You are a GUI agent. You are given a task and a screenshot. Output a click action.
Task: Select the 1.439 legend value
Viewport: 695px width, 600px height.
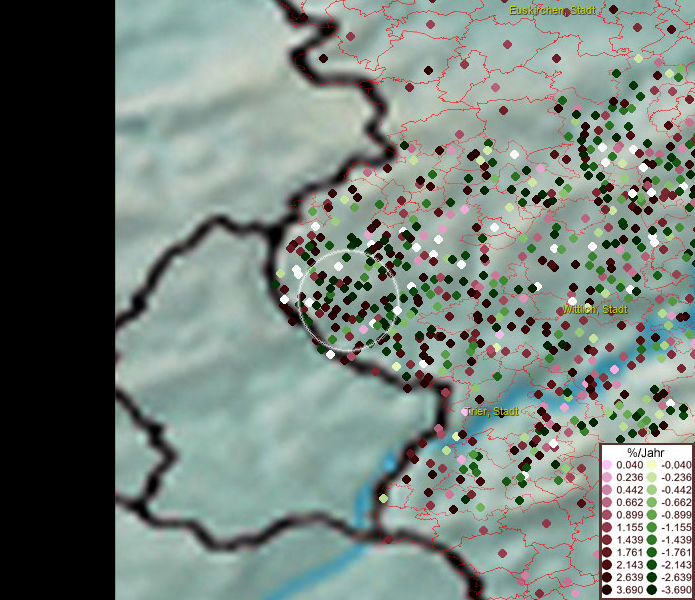pos(629,540)
